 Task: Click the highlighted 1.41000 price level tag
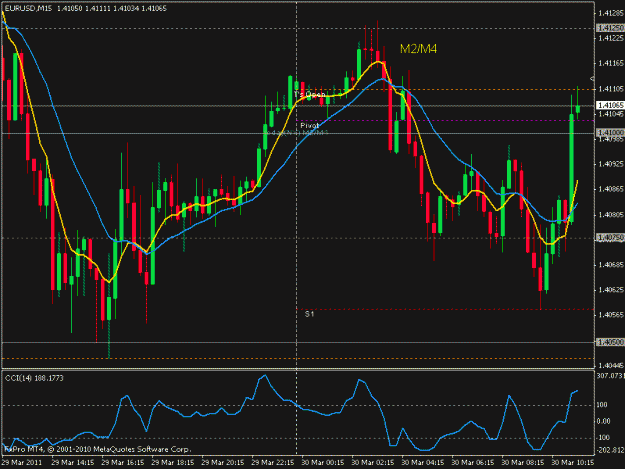coord(610,132)
